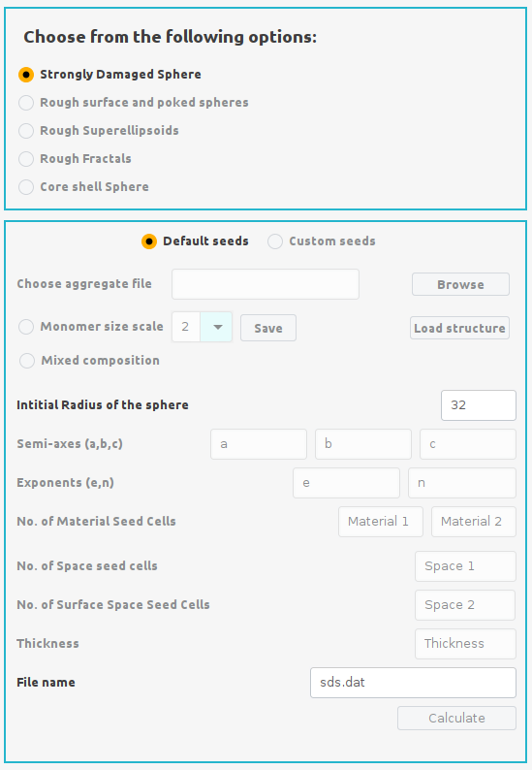Toggle the Mixed composition radio button
Image resolution: width=532 pixels, height=770 pixels.
[x=27, y=361]
